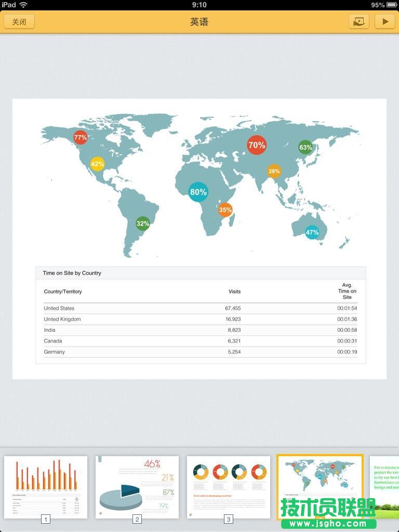399x532 pixels.
Task: Open the partially visible green text slide
Action: [x=384, y=486]
